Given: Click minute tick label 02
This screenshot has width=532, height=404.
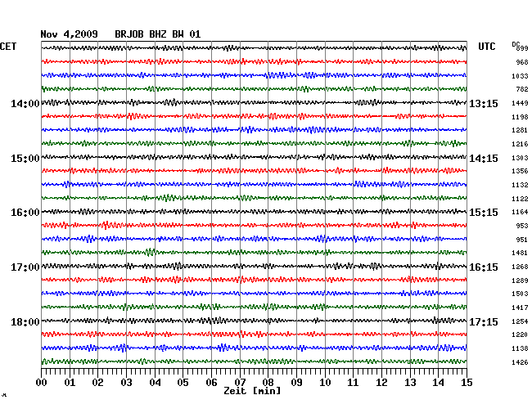Looking at the screenshot, I should pos(97,383).
